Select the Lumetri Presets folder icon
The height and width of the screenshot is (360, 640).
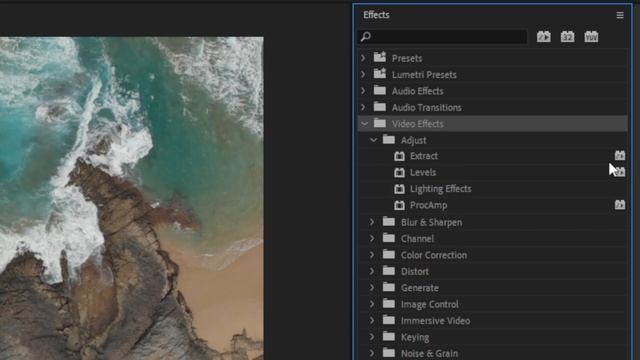pos(380,74)
